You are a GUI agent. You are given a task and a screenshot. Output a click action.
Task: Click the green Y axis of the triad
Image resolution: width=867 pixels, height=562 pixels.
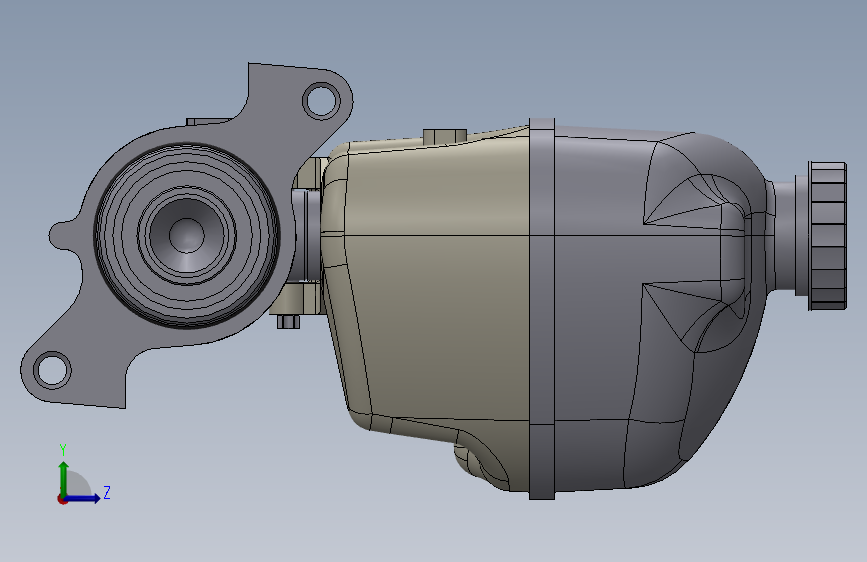click(64, 479)
